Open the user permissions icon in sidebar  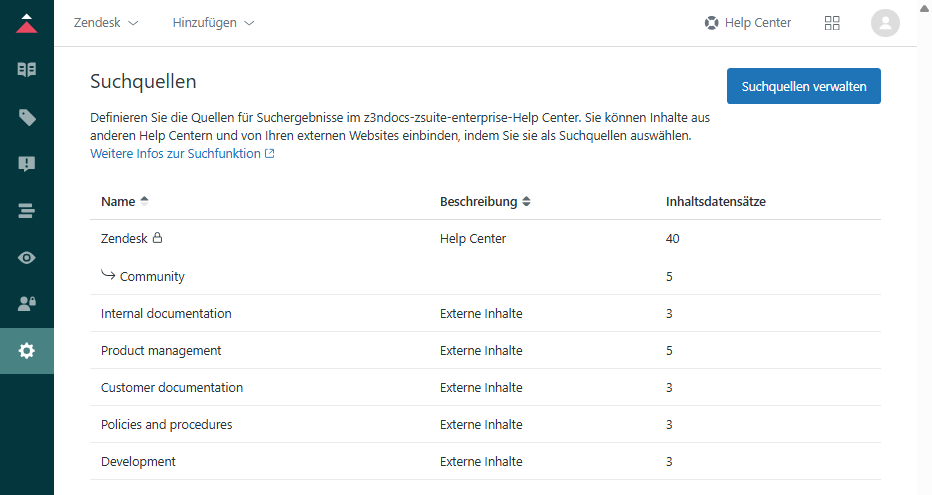pyautogui.click(x=27, y=304)
